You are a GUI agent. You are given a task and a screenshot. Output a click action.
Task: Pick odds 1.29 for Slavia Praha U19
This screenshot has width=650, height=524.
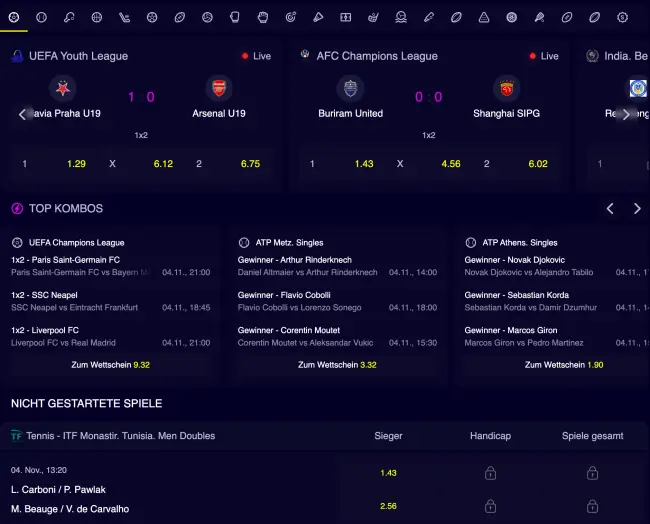point(76,164)
